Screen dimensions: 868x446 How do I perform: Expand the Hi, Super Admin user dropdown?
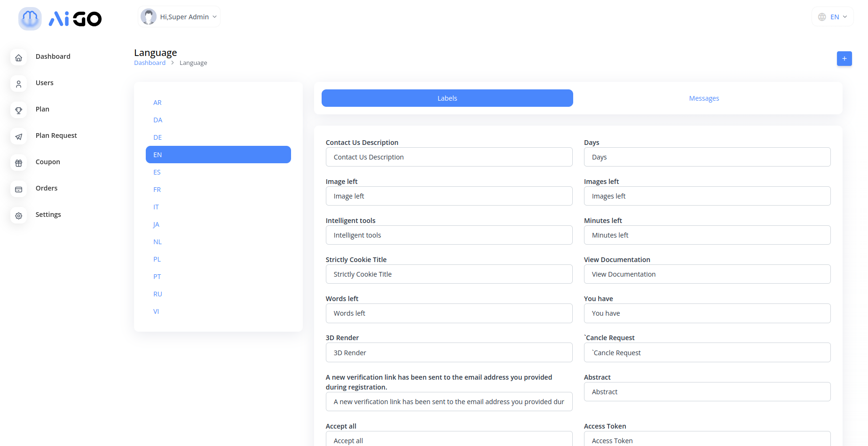[x=179, y=17]
